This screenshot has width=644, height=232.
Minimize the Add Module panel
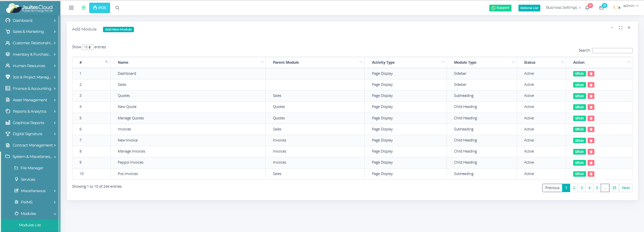[612, 28]
